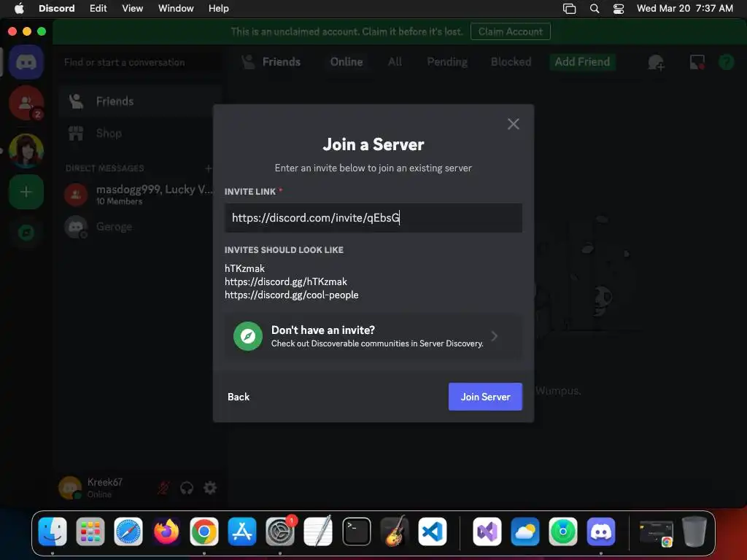
Task: Click the green Add Friend button
Action: [x=582, y=62]
